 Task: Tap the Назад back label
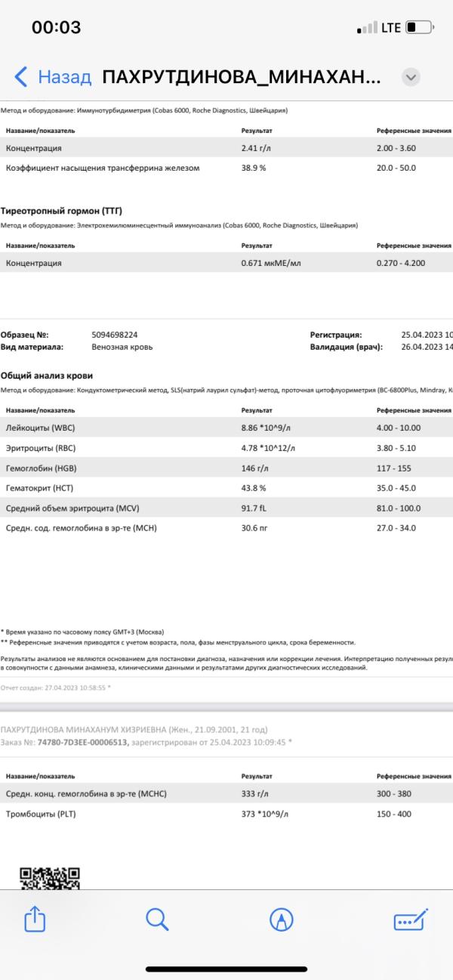(65, 77)
